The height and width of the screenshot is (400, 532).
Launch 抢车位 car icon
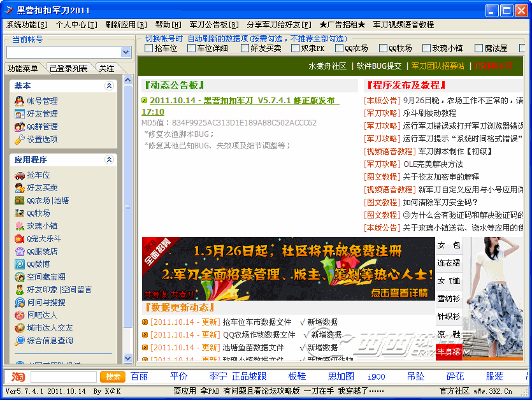(x=19, y=175)
